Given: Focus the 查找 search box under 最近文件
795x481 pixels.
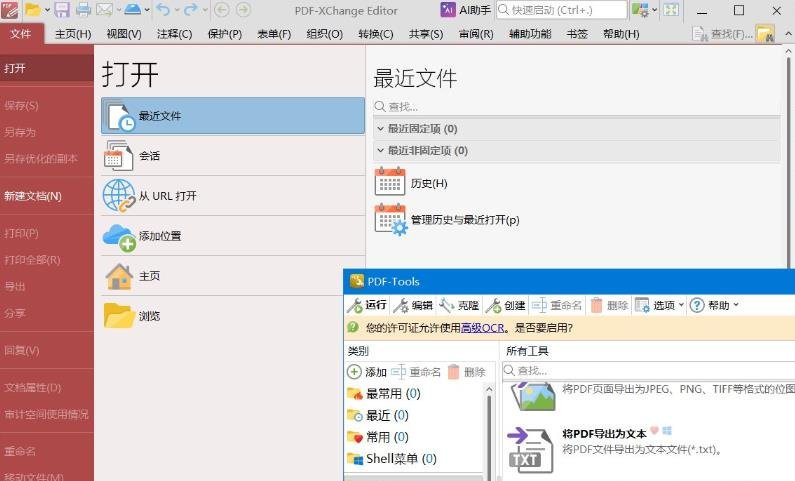Looking at the screenshot, I should coord(576,106).
